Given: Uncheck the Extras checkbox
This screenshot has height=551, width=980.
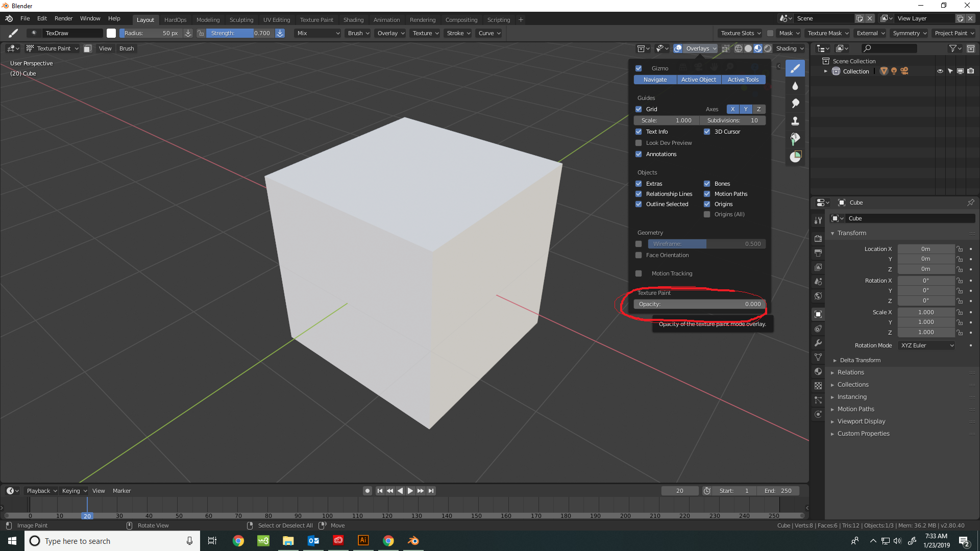Looking at the screenshot, I should (x=639, y=184).
